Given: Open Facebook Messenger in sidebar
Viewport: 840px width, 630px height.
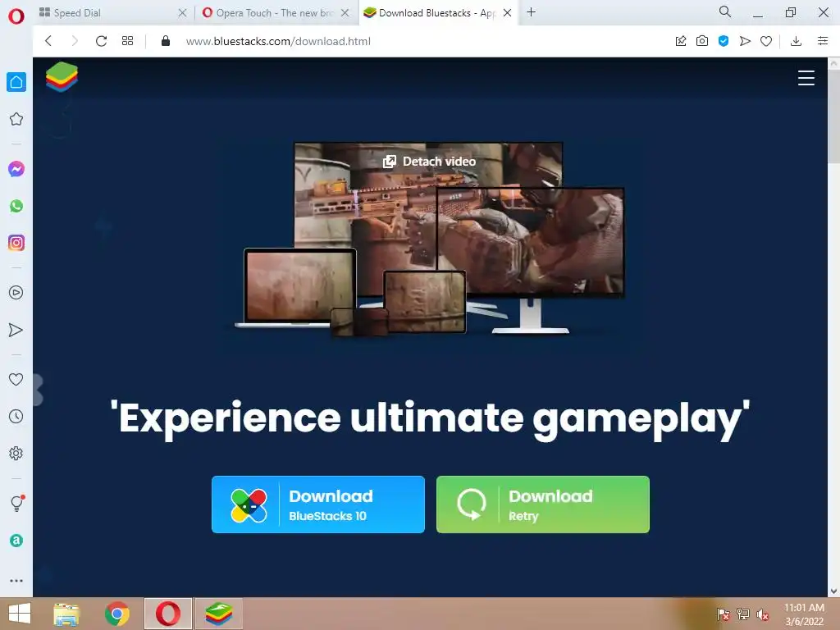Looking at the screenshot, I should click(16, 169).
